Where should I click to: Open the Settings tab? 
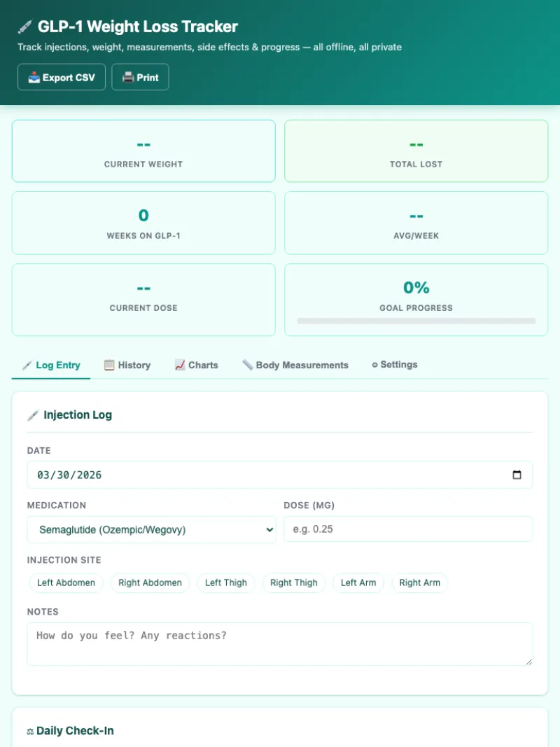coord(394,365)
